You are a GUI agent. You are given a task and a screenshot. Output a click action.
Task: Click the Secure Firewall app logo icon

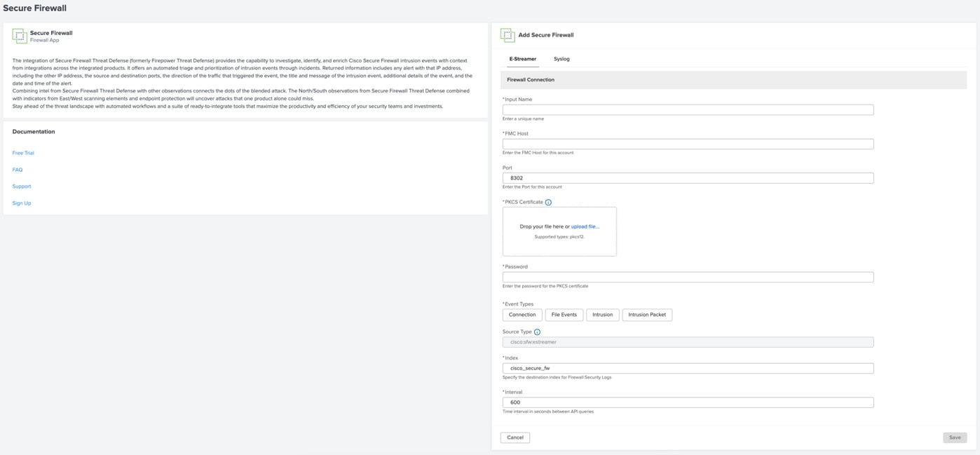(20, 36)
